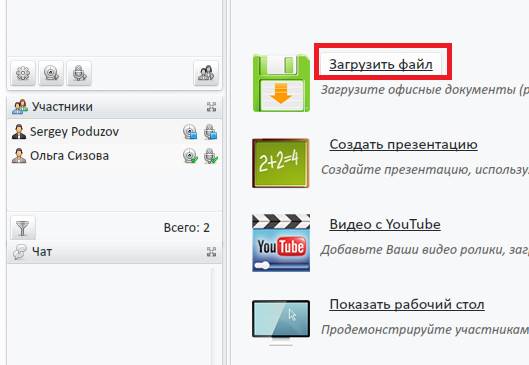Click Ольга Сизова's avatar icon

tap(19, 156)
